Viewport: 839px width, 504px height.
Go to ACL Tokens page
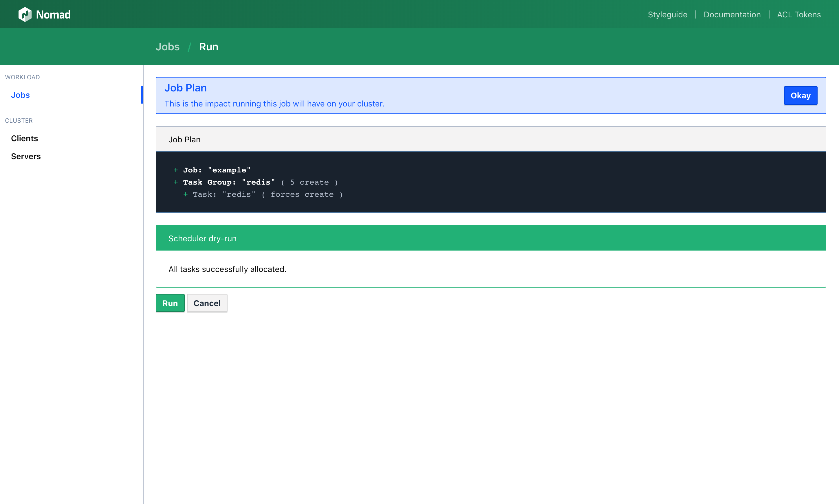click(798, 14)
